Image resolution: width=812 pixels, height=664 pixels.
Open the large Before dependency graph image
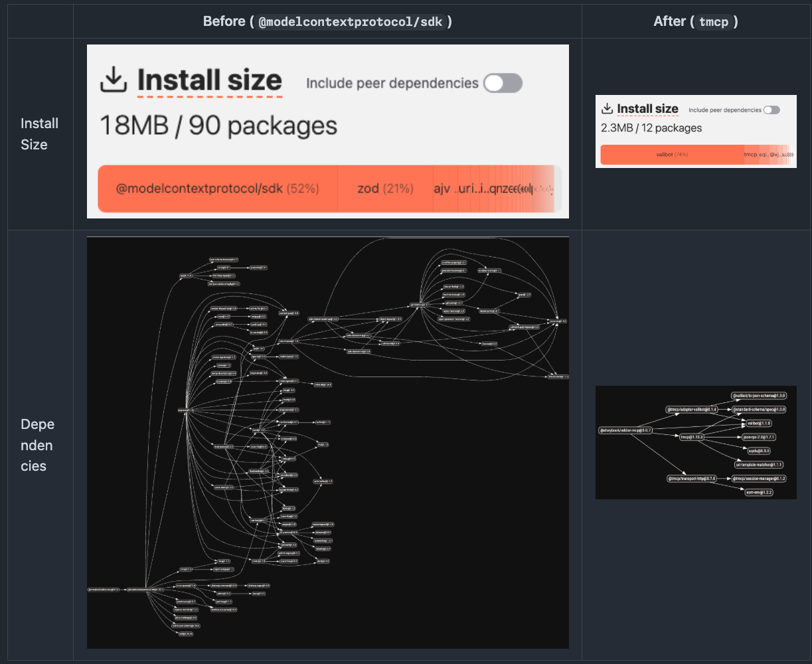pyautogui.click(x=328, y=442)
